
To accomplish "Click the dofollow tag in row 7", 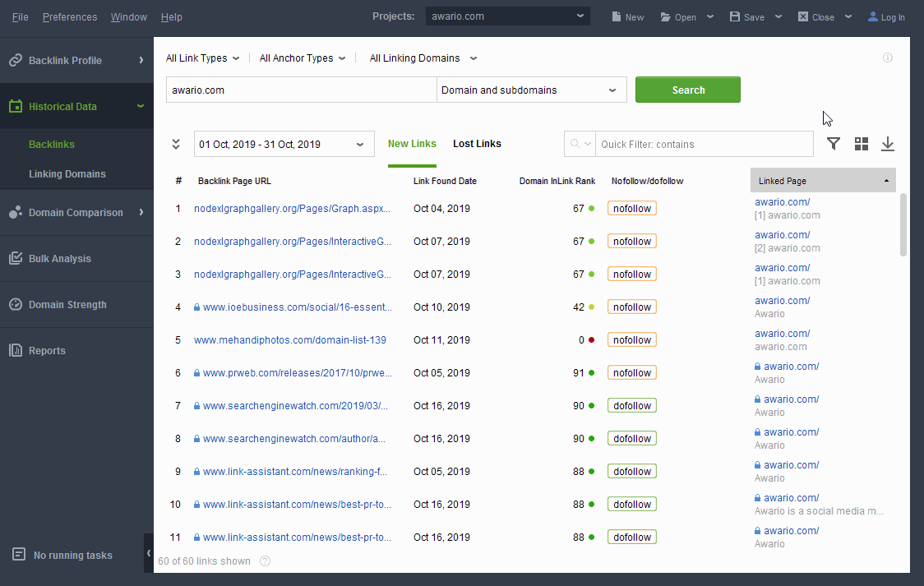I will pyautogui.click(x=631, y=406).
